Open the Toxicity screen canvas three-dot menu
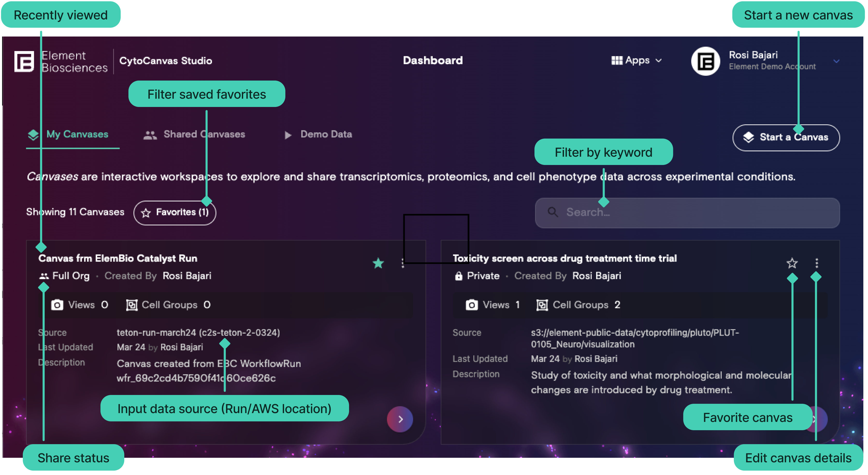 [816, 263]
